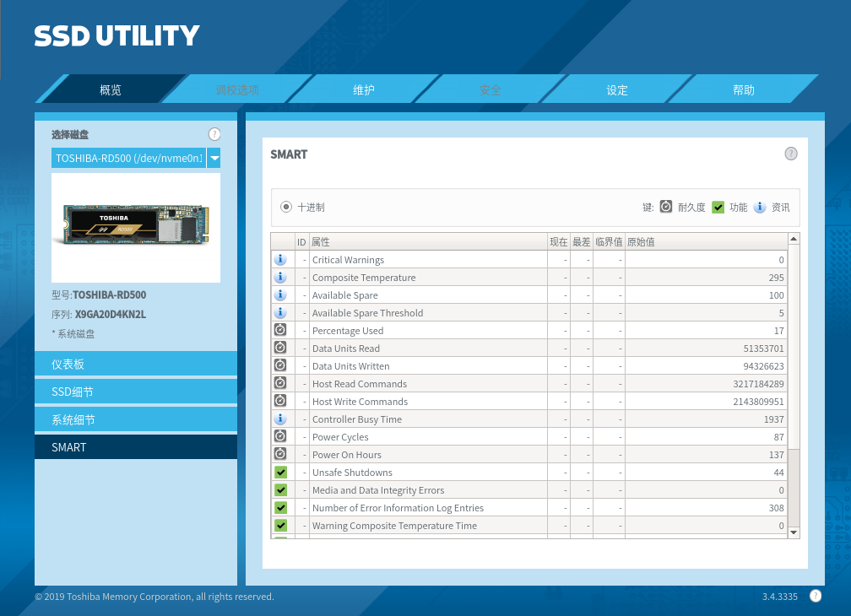
Task: Click check icon for Error Information Log Entries
Action: [280, 507]
